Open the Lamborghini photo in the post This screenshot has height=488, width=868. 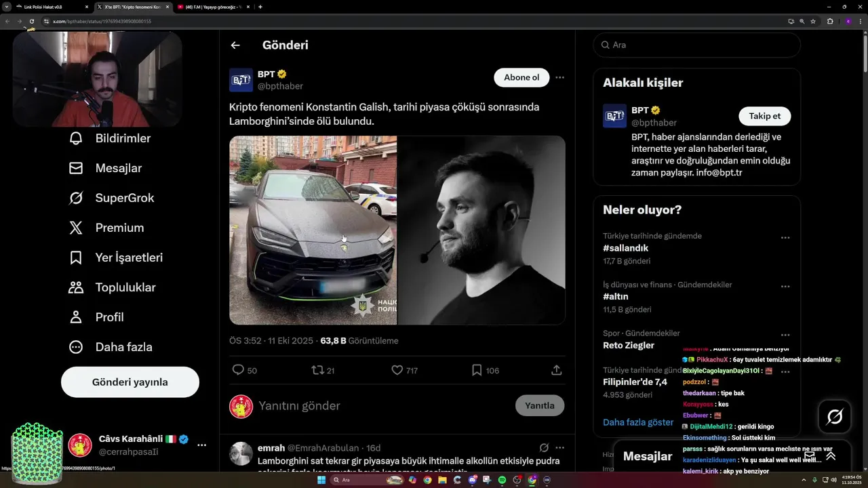pyautogui.click(x=313, y=230)
